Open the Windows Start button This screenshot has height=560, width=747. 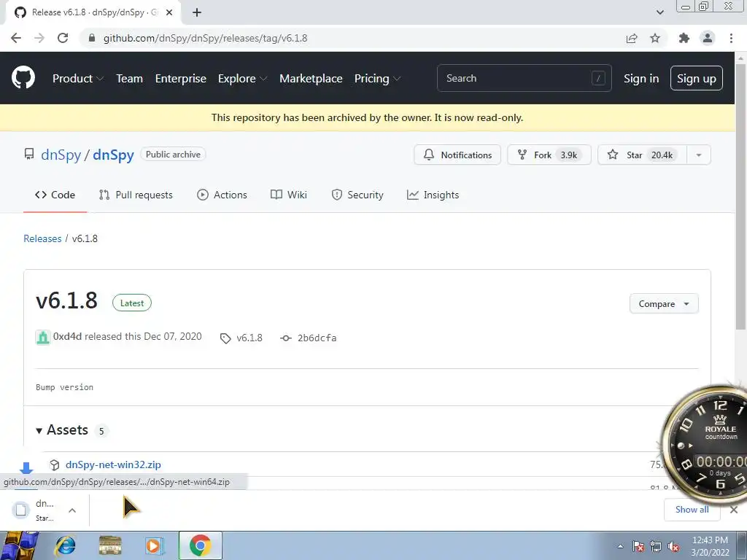click(18, 545)
